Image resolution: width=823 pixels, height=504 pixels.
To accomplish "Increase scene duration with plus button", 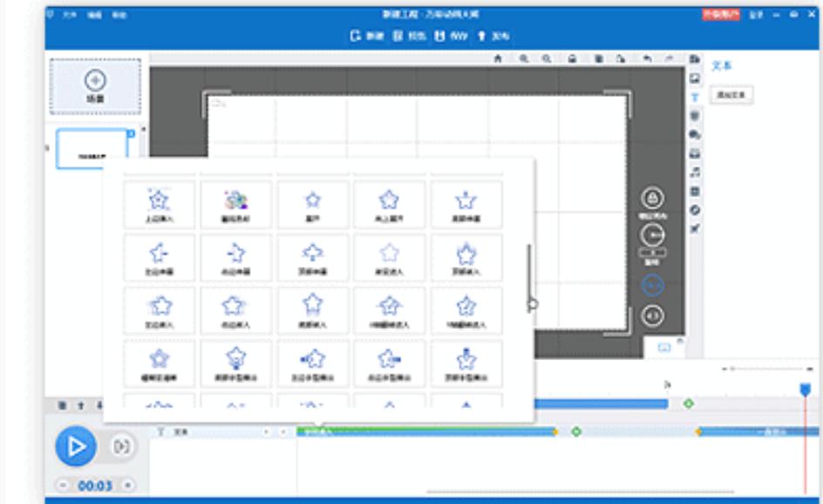I will click(x=127, y=485).
